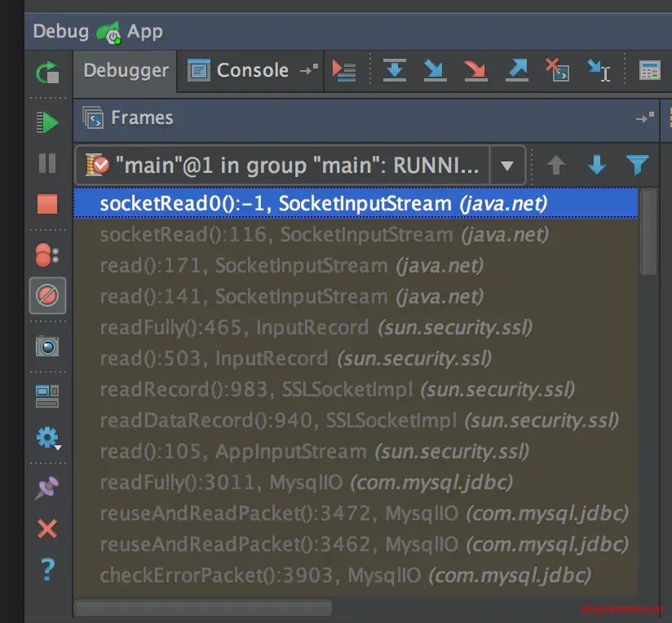672x623 pixels.
Task: Select the readFully():3011 MysqlIO frame
Action: [x=306, y=483]
